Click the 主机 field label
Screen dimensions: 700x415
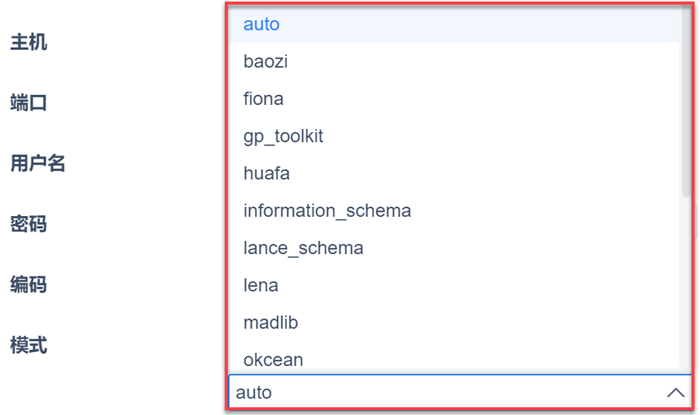(x=29, y=42)
